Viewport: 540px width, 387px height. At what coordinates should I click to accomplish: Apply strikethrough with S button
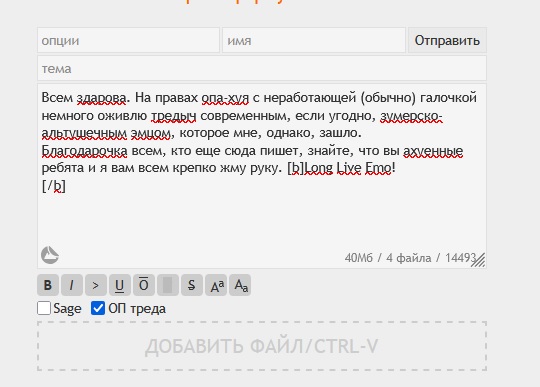tap(192, 285)
